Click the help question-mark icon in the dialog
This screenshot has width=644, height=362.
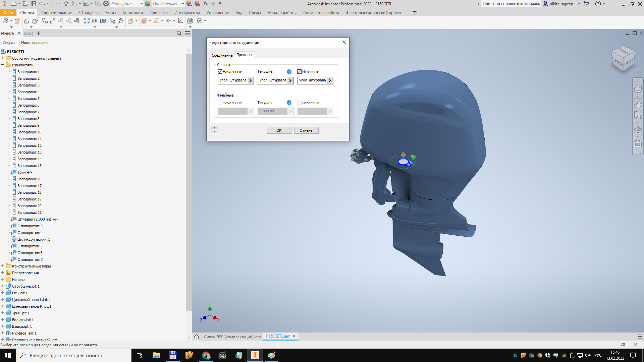click(x=214, y=129)
